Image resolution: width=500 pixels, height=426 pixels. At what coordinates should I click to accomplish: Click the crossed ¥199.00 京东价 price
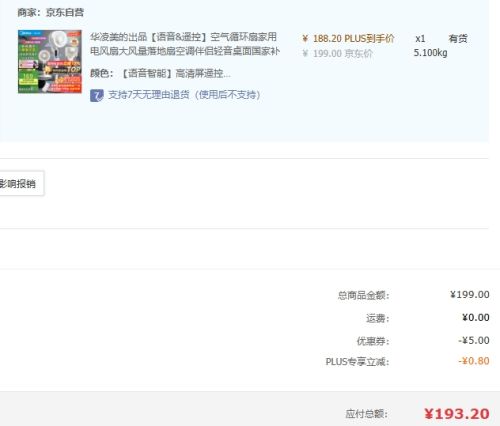click(337, 54)
